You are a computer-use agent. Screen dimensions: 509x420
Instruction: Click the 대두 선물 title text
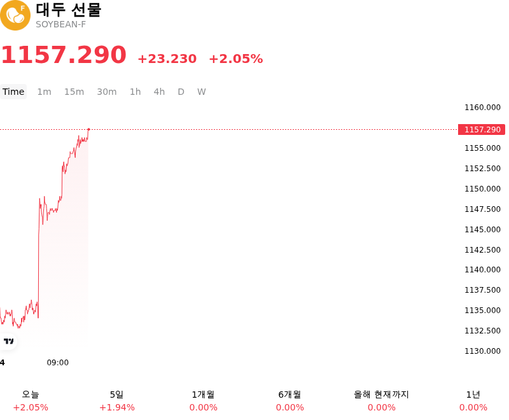(x=69, y=10)
